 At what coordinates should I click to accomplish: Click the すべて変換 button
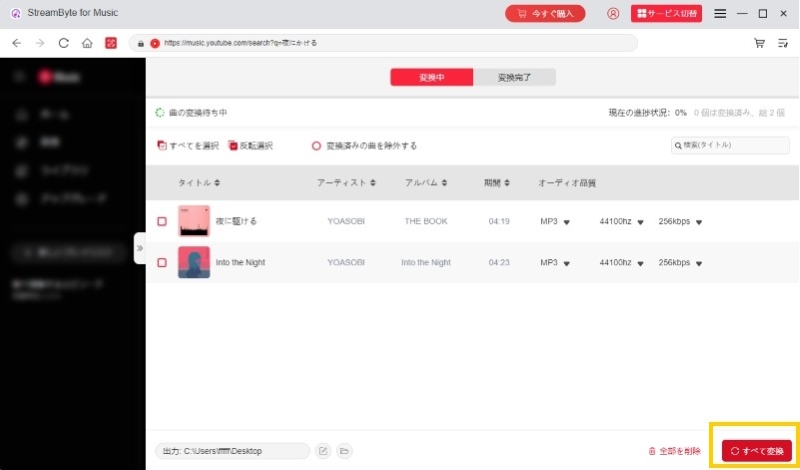click(x=757, y=451)
